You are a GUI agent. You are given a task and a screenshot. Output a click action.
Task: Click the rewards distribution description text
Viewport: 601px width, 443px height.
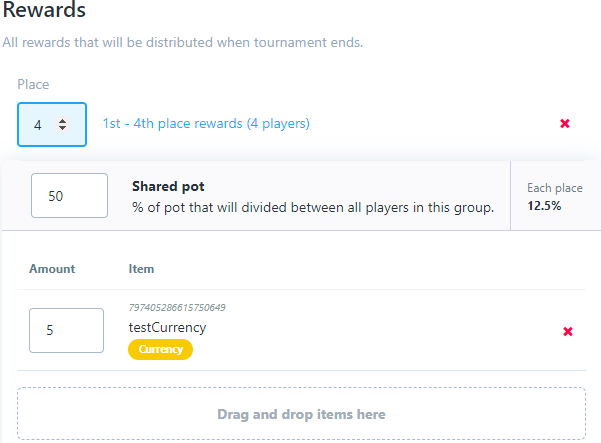pos(182,43)
